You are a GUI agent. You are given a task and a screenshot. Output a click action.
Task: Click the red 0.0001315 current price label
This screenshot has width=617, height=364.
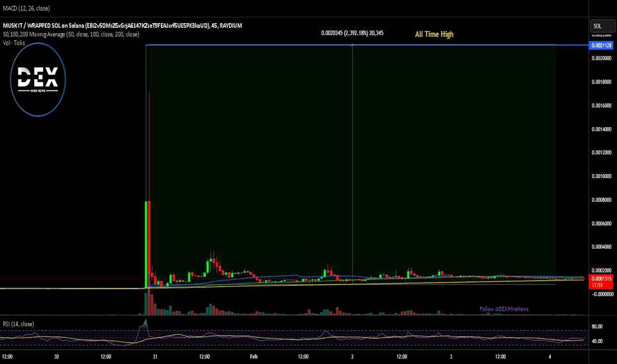point(601,279)
